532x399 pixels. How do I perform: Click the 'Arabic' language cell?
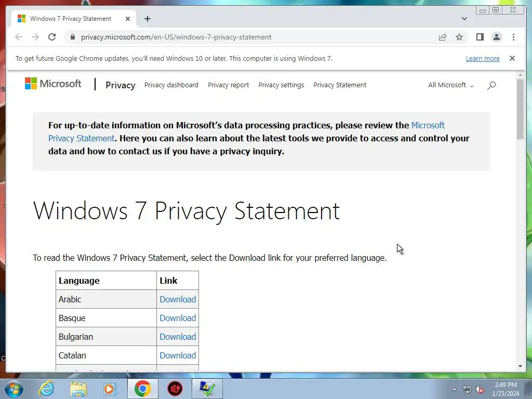(x=106, y=299)
